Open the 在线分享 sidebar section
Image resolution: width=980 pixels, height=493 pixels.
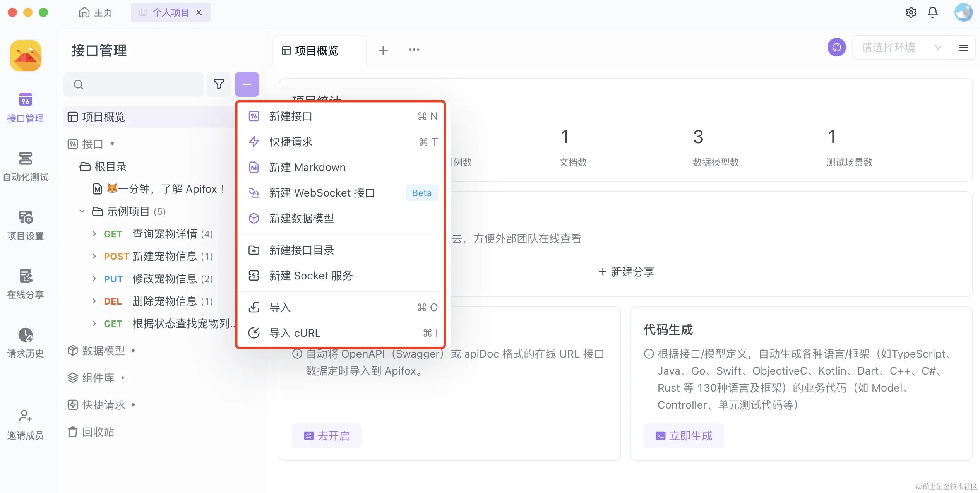click(x=26, y=284)
